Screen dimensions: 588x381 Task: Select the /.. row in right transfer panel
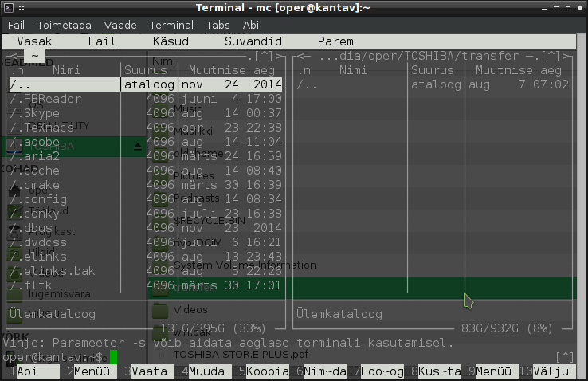click(x=433, y=84)
